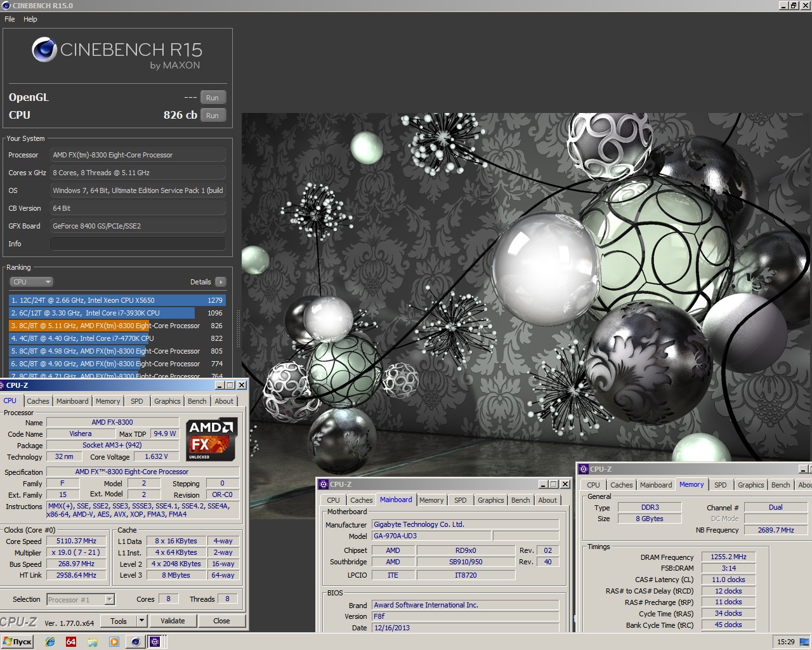Open Windows Explorer folder icon in taskbar

93,642
